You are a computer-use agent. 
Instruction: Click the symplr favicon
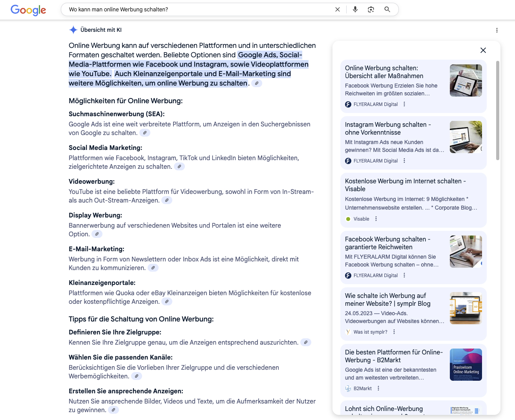[348, 332]
